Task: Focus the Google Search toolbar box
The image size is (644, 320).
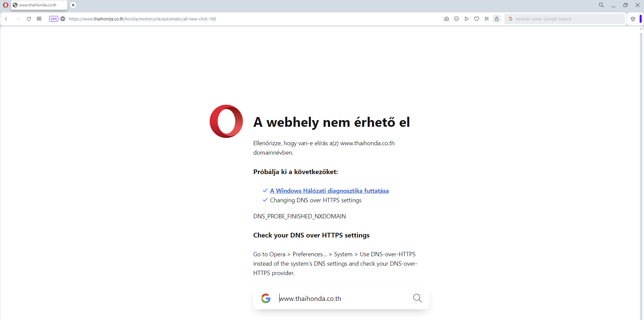Action: pyautogui.click(x=567, y=19)
